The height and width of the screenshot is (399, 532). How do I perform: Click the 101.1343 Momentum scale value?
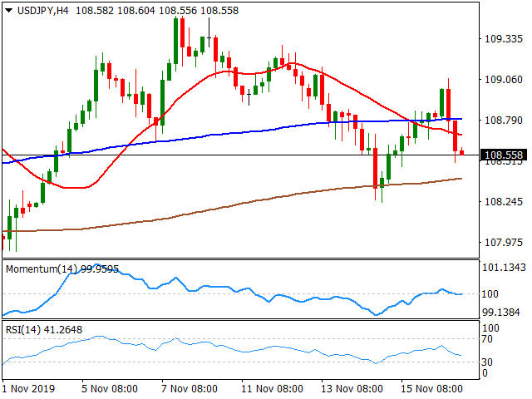[x=505, y=268]
